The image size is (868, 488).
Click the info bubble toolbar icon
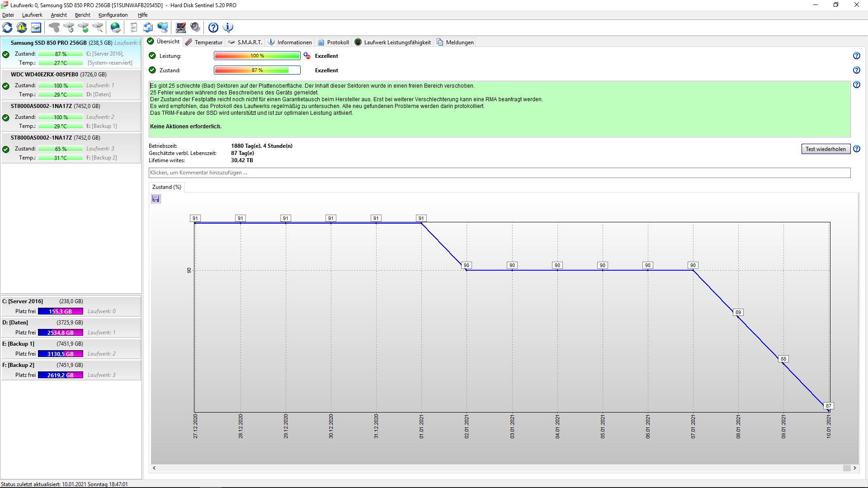(x=228, y=28)
